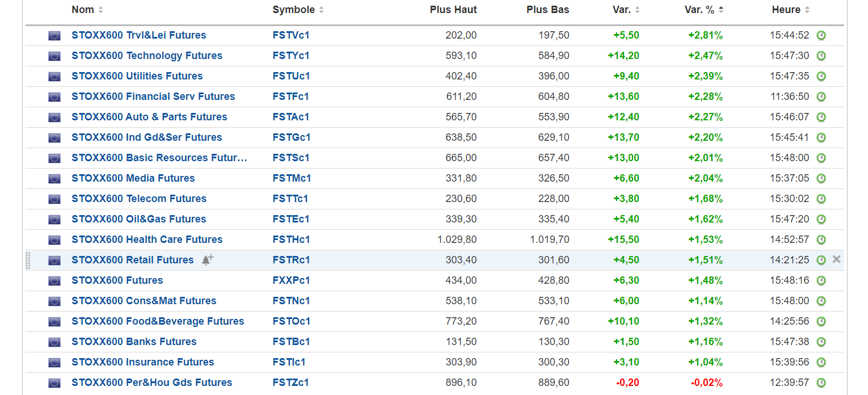Click the clock icon on the Insurance Futures row
The height and width of the screenshot is (395, 868).
pyautogui.click(x=821, y=362)
